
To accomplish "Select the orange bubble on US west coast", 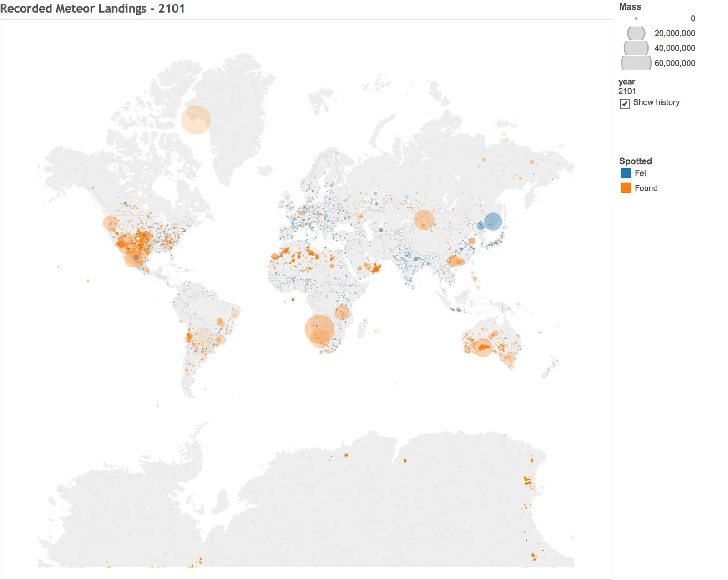I will (x=111, y=223).
